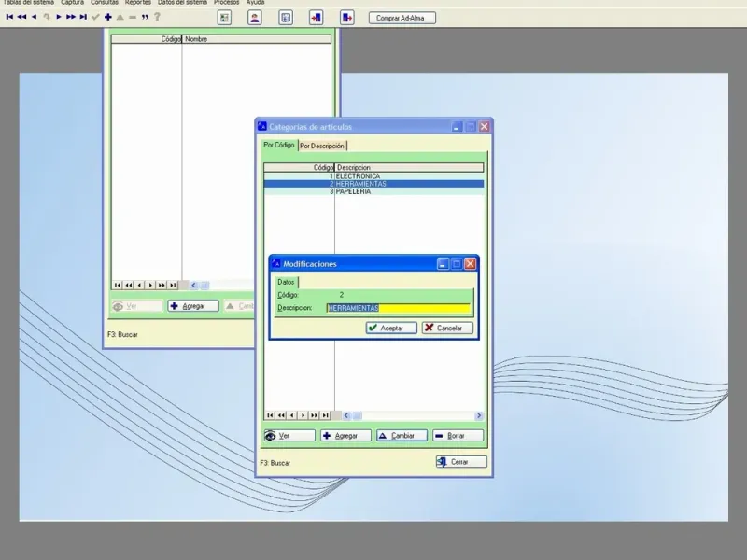This screenshot has height=560, width=747.
Task: Jump forward a page with main toolbar double-right arrow
Action: (x=71, y=17)
